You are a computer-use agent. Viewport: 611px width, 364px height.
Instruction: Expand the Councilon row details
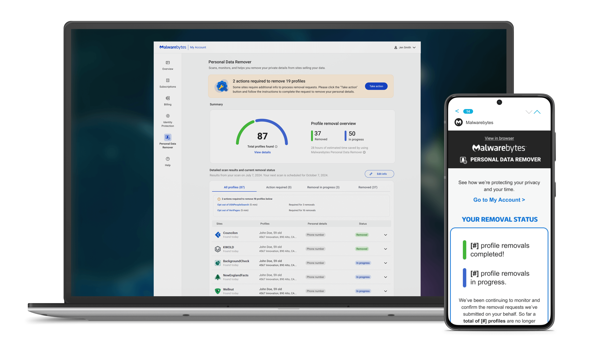[x=385, y=235]
